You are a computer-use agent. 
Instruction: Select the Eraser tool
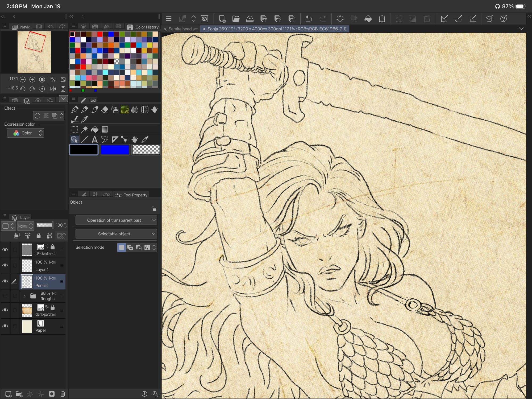pos(105,110)
